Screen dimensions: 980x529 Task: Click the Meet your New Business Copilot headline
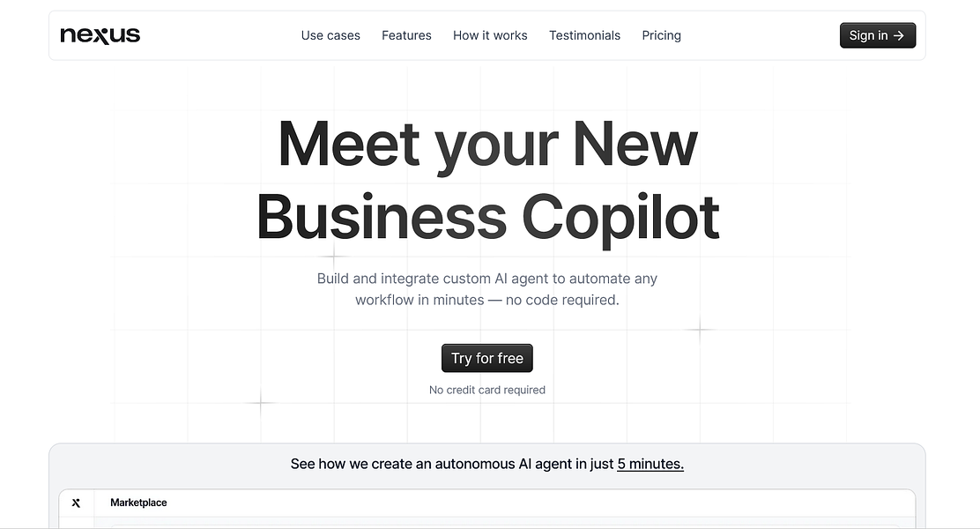coord(487,180)
